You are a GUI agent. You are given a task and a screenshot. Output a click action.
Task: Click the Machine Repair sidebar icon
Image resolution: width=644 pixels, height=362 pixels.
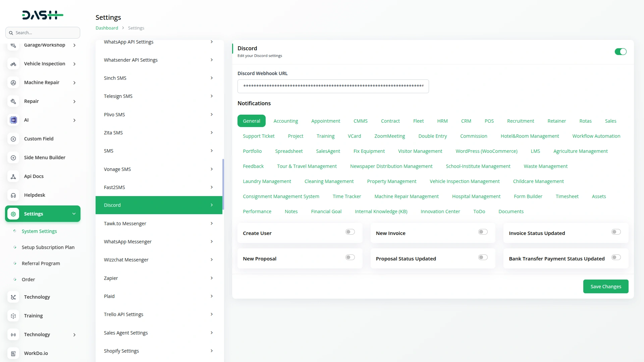click(x=13, y=83)
